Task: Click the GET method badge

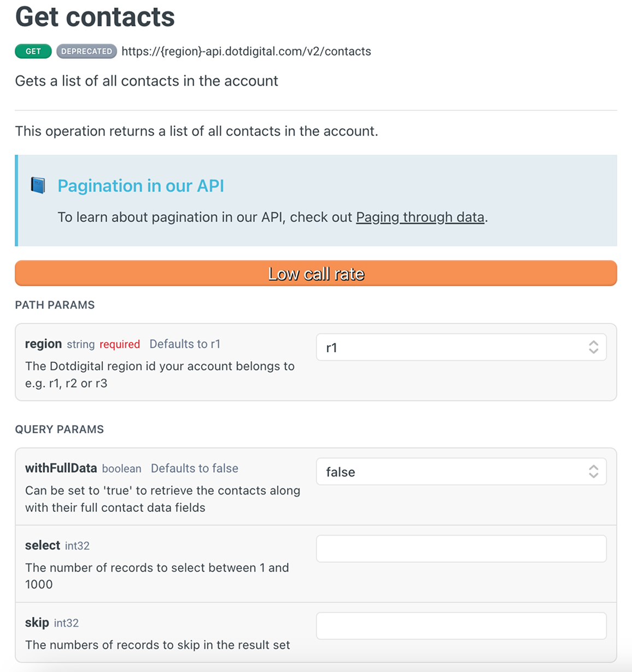Action: (x=33, y=51)
